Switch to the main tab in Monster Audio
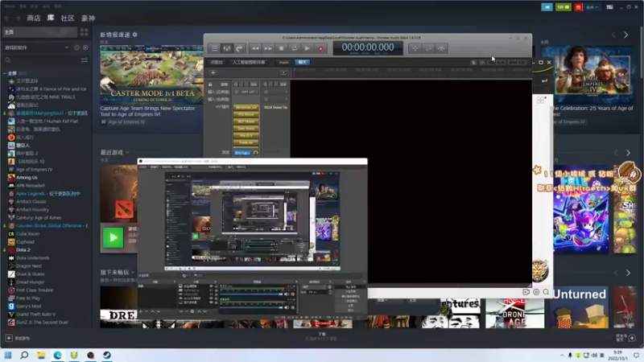 pos(284,63)
